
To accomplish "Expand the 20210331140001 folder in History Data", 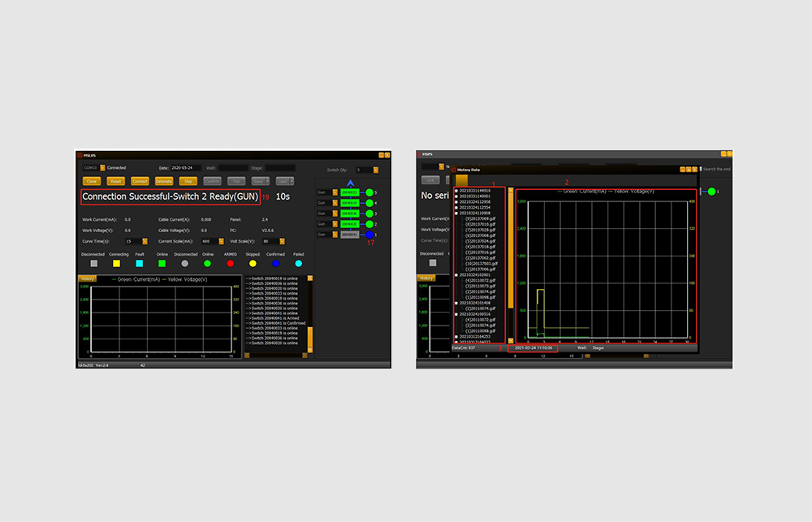I will coord(456,196).
